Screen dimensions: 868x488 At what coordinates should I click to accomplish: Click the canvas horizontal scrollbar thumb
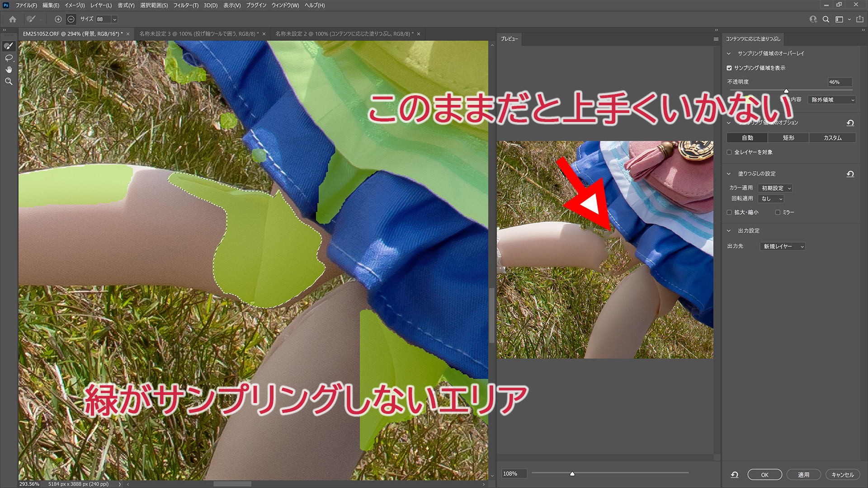tap(232, 484)
